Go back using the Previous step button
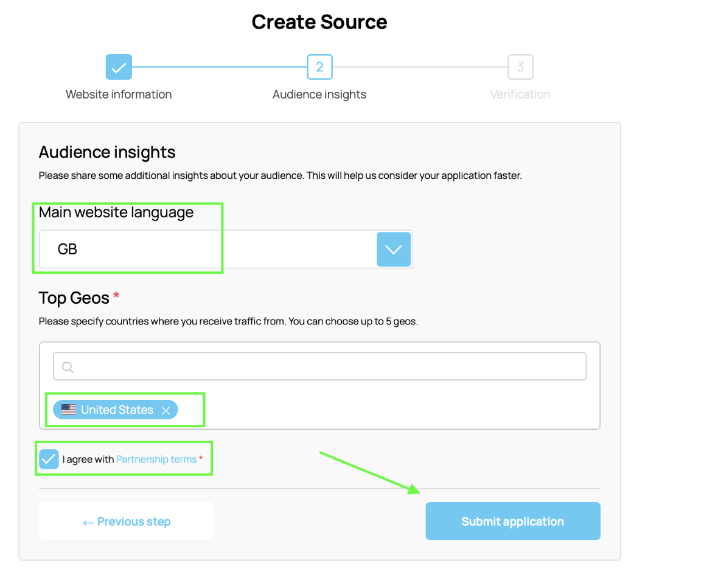Screen dimensions: 718x588 pos(127,521)
